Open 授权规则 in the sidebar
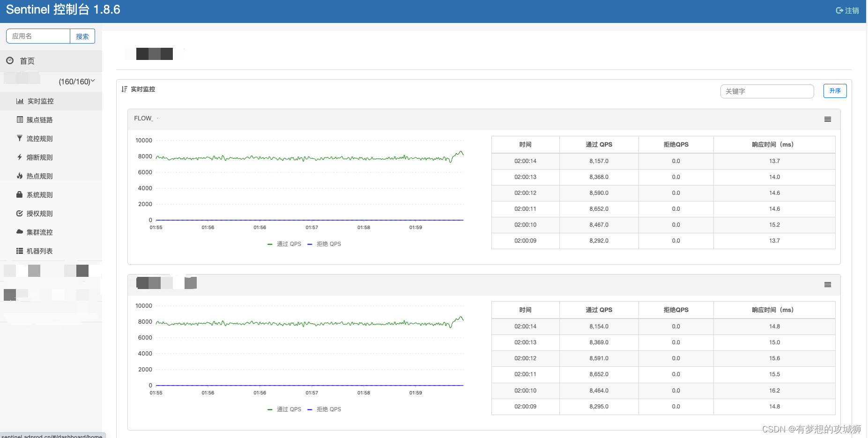868x438 pixels. click(x=51, y=214)
